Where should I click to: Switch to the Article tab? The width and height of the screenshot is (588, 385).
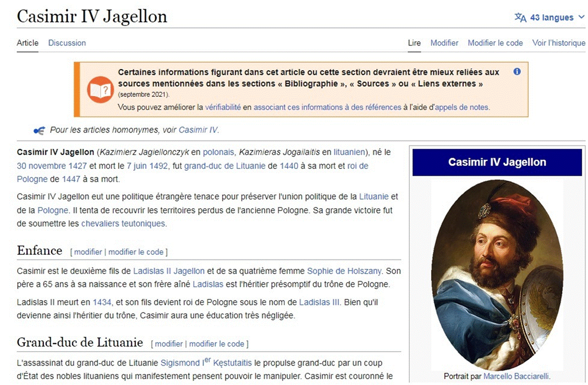click(x=28, y=43)
